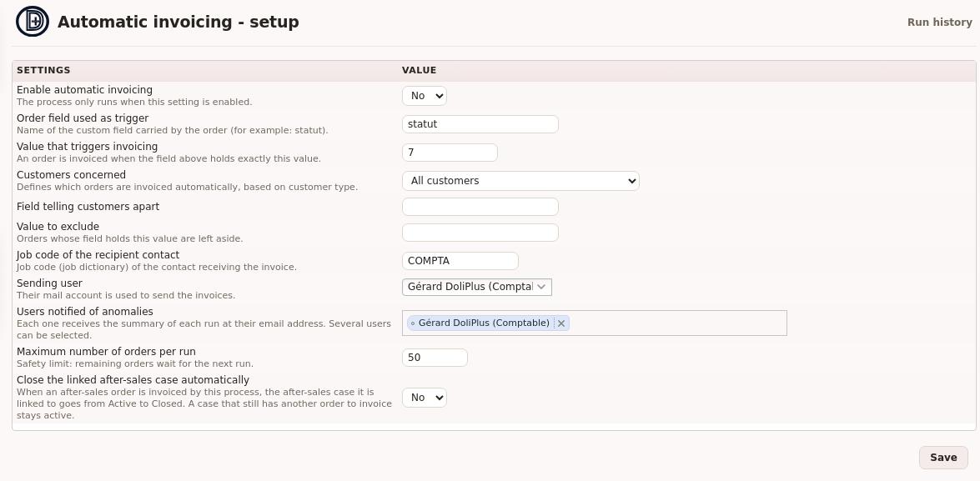980x481 pixels.
Task: Click the Value to exclude input
Action: [x=480, y=233]
